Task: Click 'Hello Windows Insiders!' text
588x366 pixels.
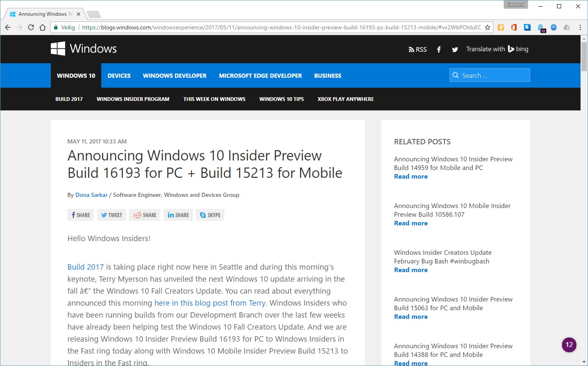Action: pyautogui.click(x=109, y=239)
